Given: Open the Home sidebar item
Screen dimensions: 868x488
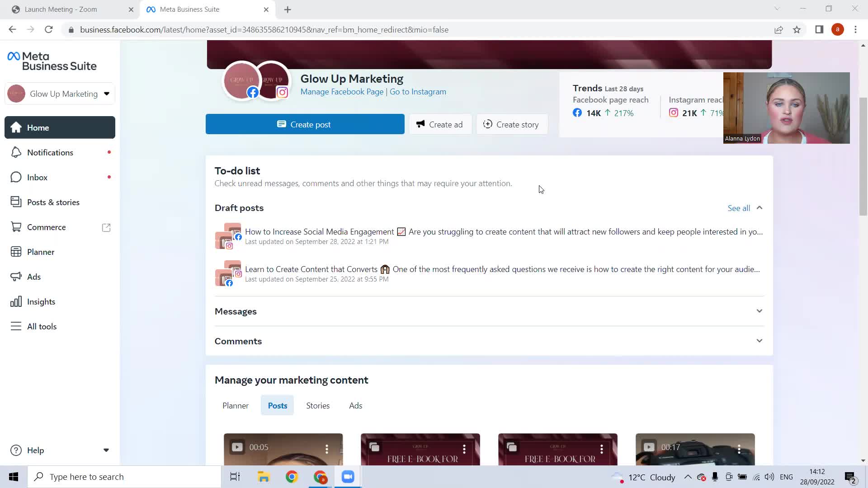Looking at the screenshot, I should (60, 127).
